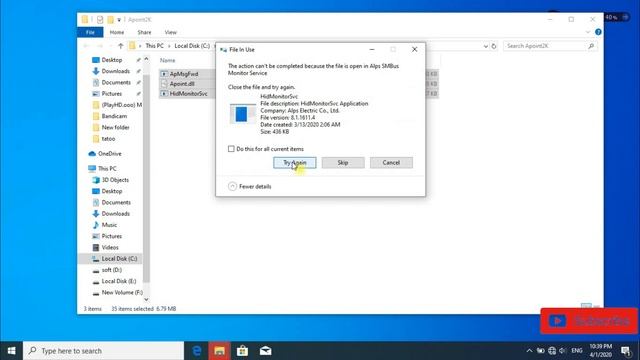This screenshot has width=640, height=360.
Task: Select the HidMonitorSvc file in list
Action: 188,93
